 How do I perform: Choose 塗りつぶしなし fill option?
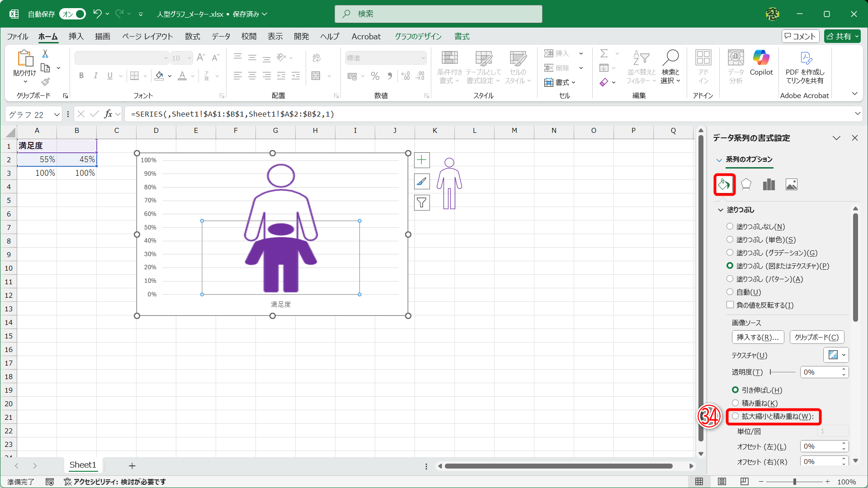click(730, 226)
